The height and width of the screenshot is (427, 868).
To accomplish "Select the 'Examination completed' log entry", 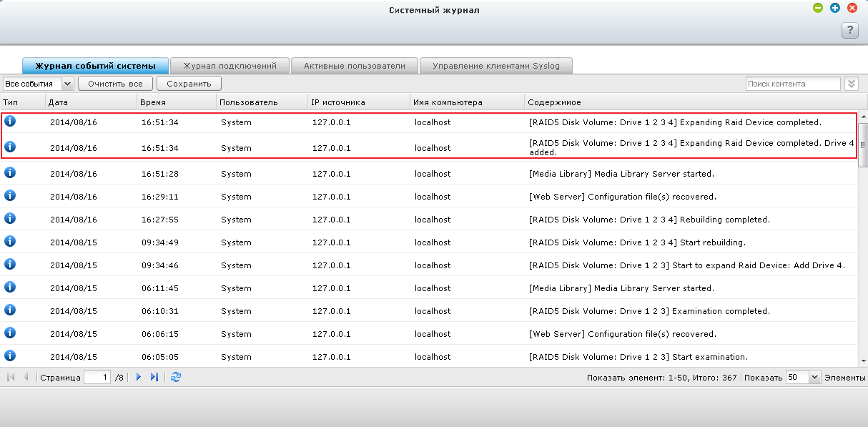I will tap(429, 310).
